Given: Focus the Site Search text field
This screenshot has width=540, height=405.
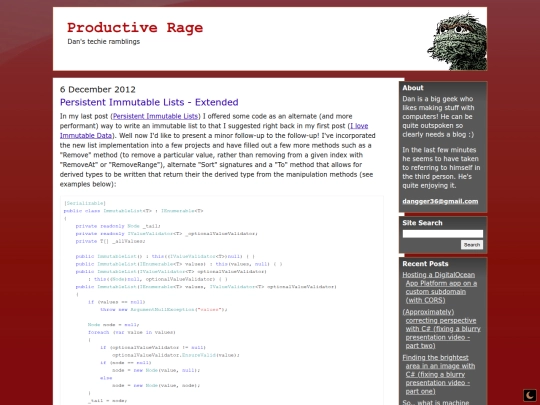Looking at the screenshot, I should (x=443, y=234).
